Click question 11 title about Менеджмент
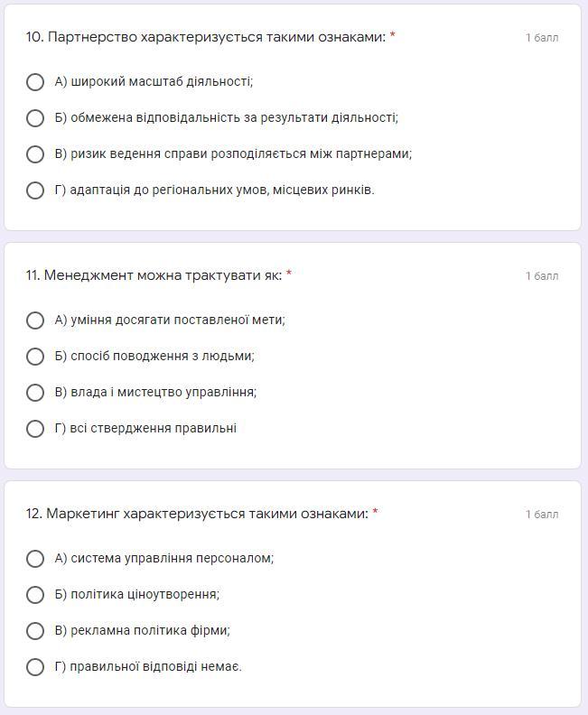The image size is (588, 715). [x=154, y=275]
